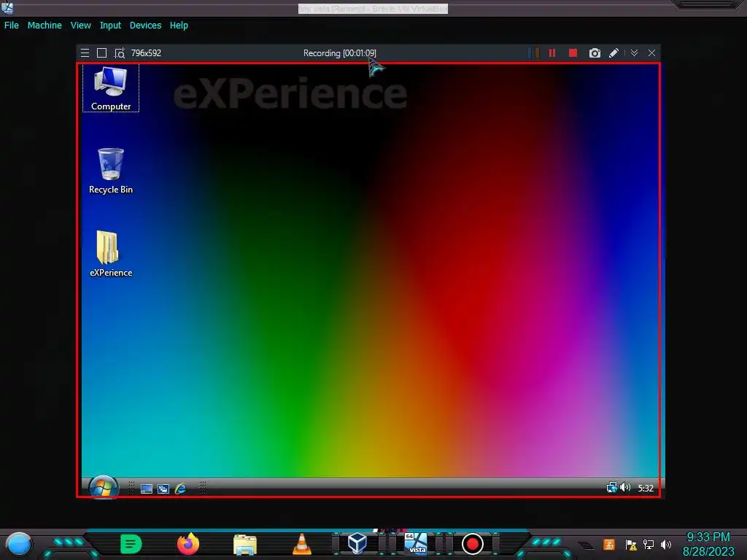Open File Explorer from host taskbar

(x=245, y=545)
